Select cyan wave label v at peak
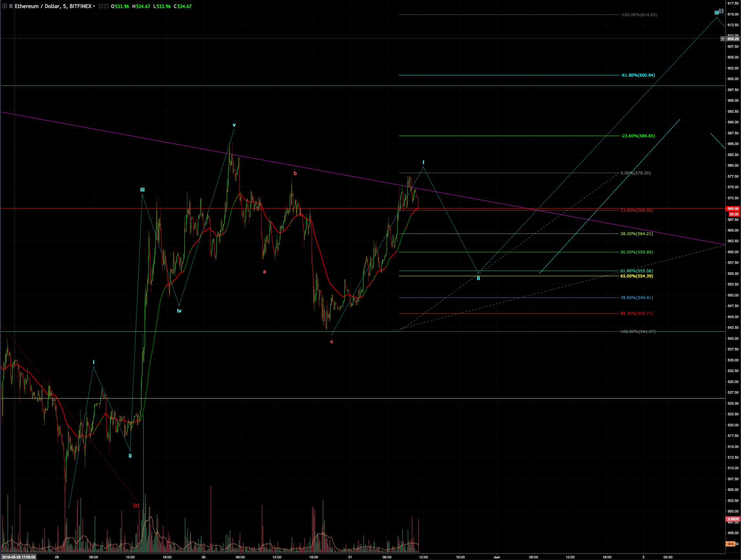The height and width of the screenshot is (560, 741). (x=234, y=125)
